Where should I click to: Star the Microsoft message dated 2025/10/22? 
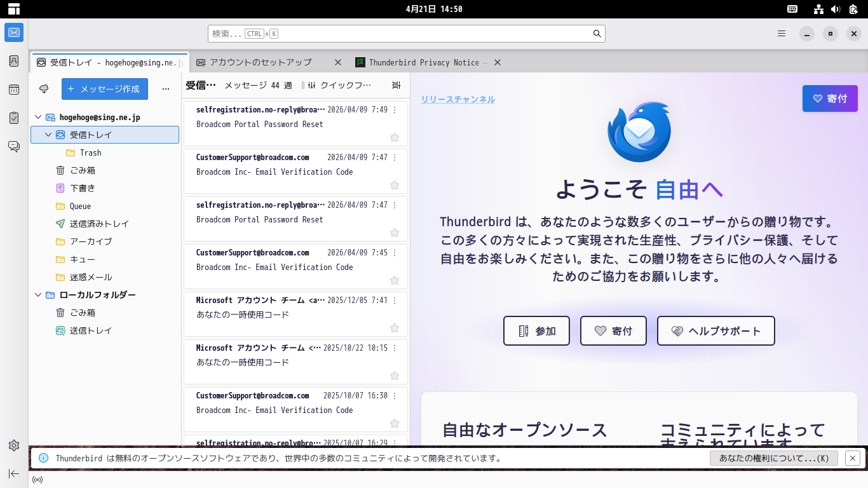click(395, 376)
